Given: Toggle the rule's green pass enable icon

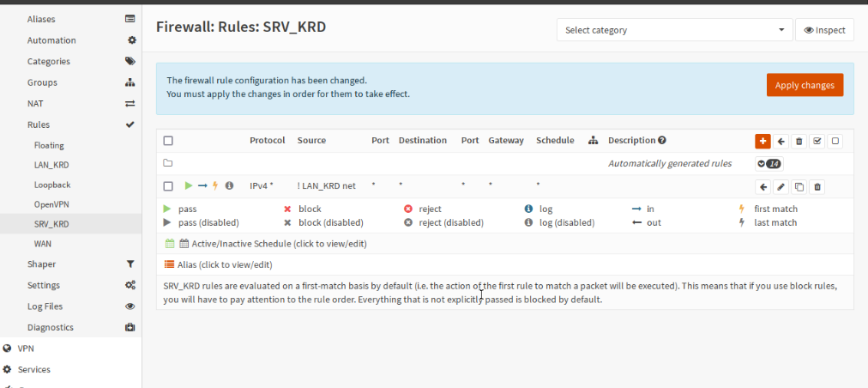Looking at the screenshot, I should (x=189, y=185).
